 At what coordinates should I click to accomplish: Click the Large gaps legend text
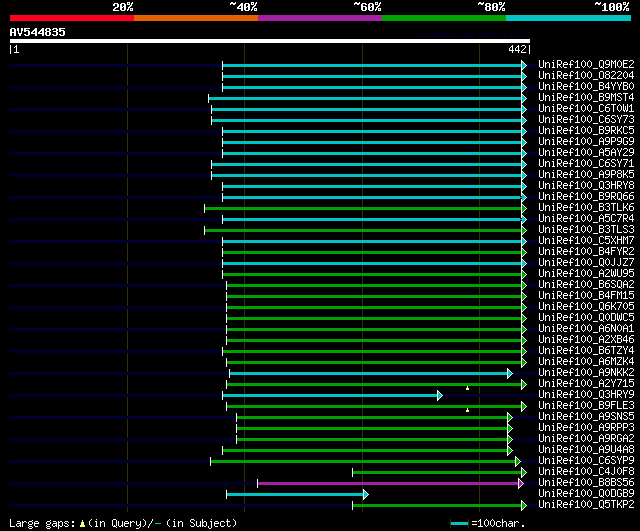point(123,523)
